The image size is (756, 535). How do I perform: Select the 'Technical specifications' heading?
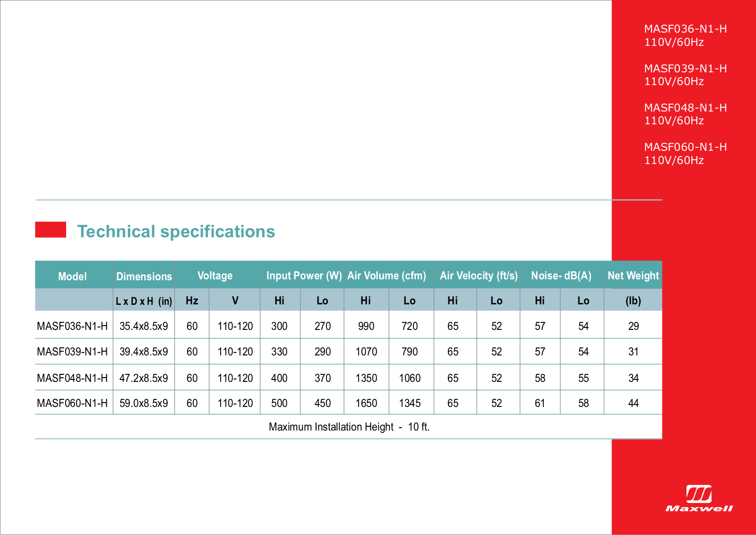176,232
